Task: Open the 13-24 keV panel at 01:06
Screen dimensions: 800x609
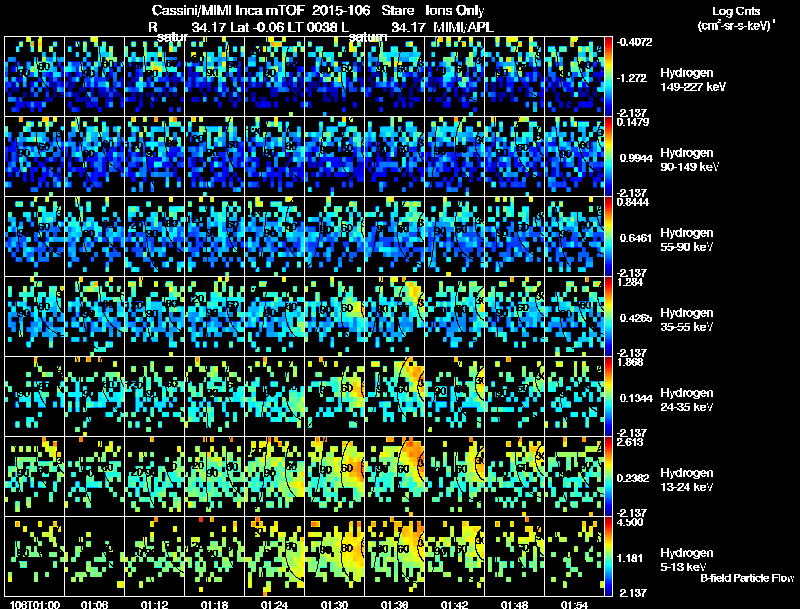Action: coord(94,477)
